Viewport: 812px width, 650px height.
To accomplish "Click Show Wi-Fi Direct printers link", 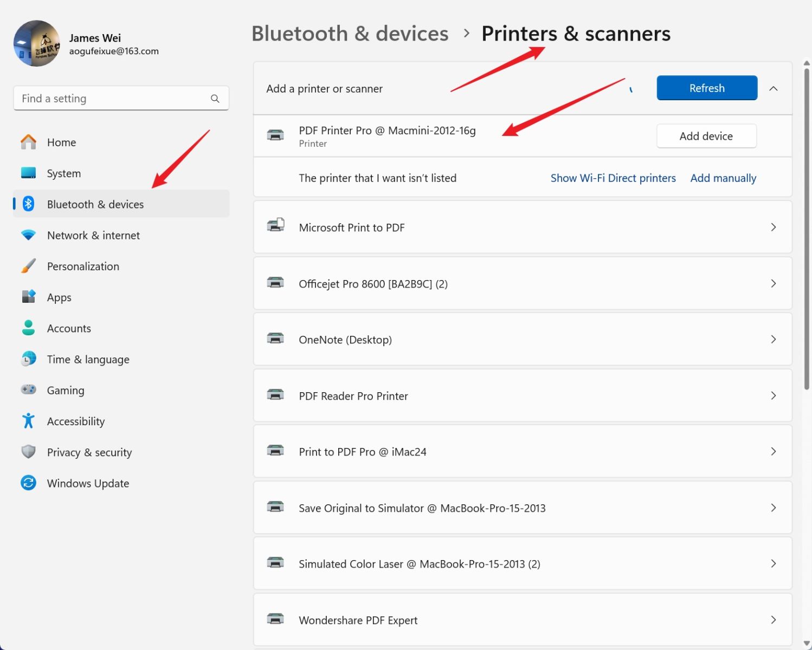I will pos(613,178).
